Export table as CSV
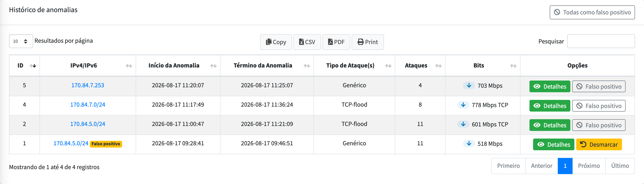644x184 pixels. click(307, 42)
